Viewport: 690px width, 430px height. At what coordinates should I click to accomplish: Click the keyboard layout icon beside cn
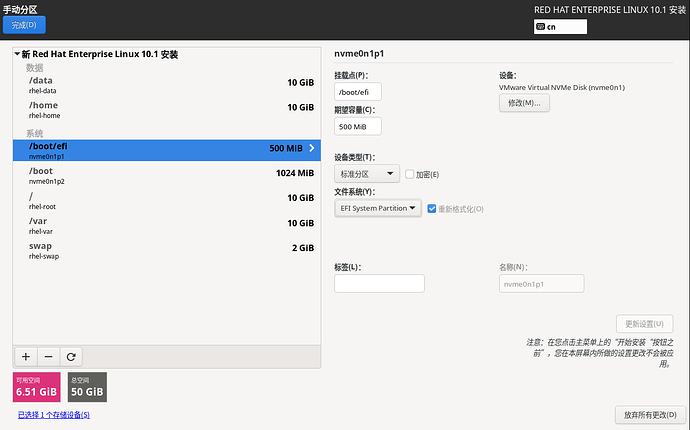coord(540,26)
